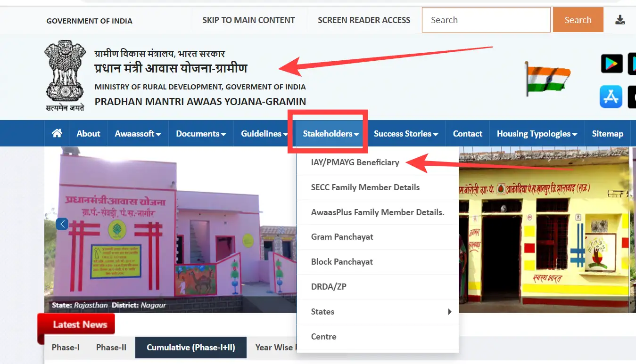Switch to the Year Wise tab
636x364 pixels.
click(x=275, y=348)
